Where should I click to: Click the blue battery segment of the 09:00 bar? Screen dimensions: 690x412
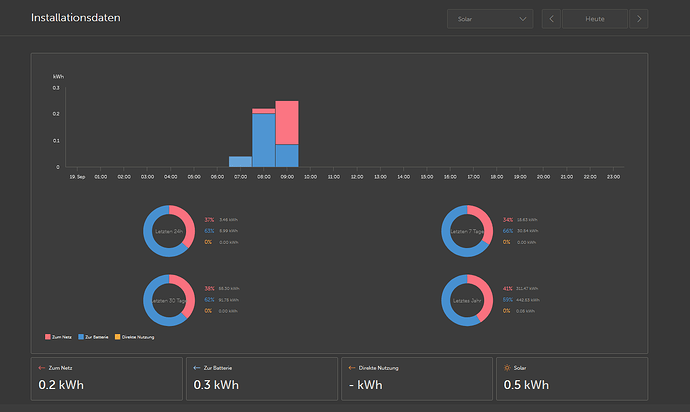click(287, 156)
